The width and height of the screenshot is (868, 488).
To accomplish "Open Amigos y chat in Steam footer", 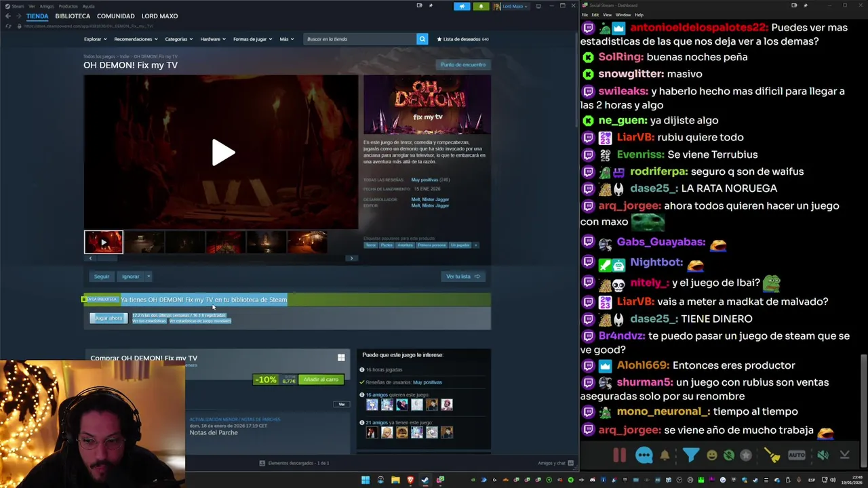I will [x=555, y=463].
